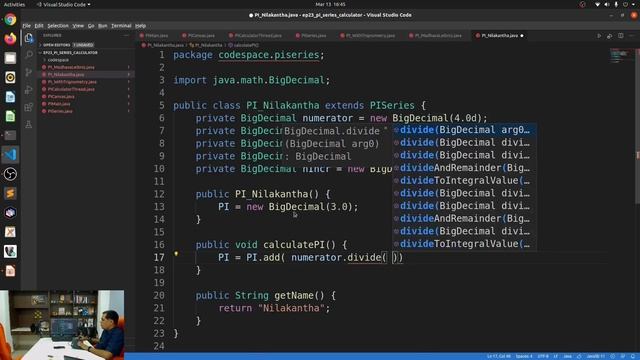Click the Ln/Col cursor position status entry
Image resolution: width=640 pixels, height=360 pixels.
(499, 356)
